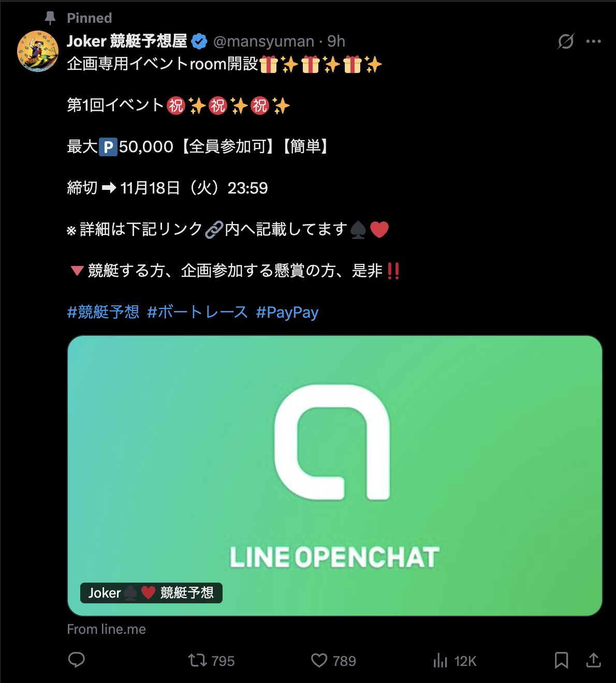Open the 9h timestamp link

coord(336,41)
